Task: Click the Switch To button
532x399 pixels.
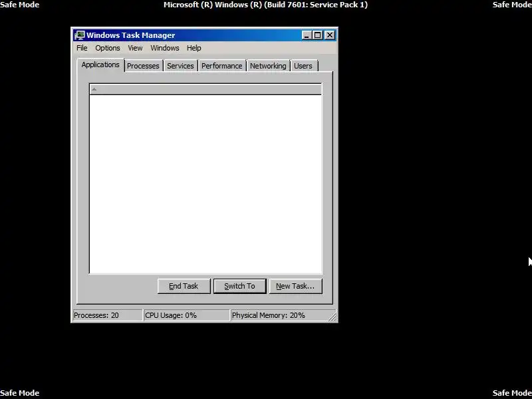Action: point(239,286)
